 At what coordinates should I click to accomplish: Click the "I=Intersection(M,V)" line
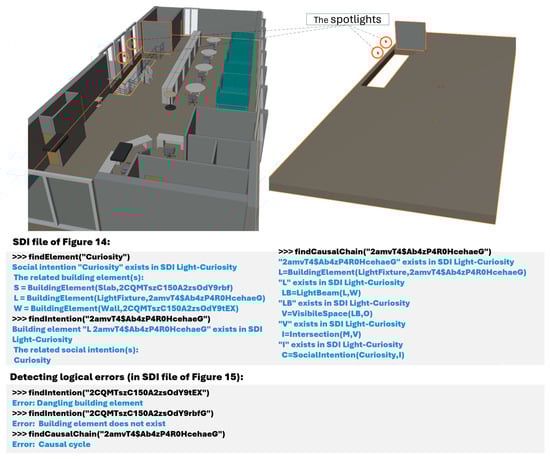(321, 334)
